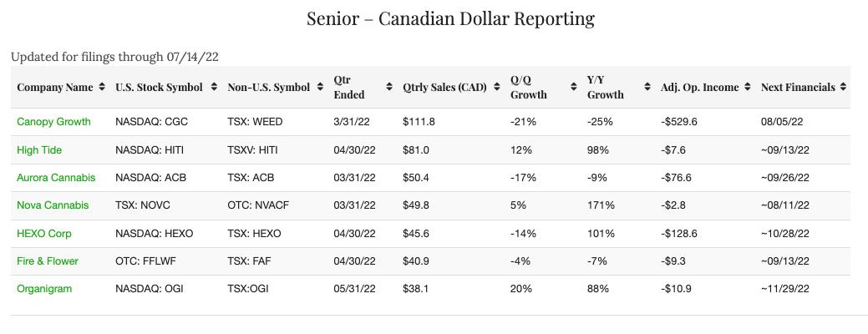This screenshot has height=334, width=868.
Task: Sort table by Company Name arrows
Action: (x=102, y=87)
